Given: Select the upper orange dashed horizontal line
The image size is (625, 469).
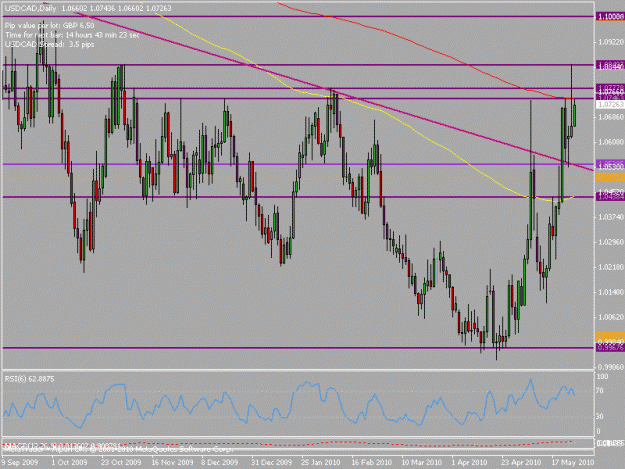Looking at the screenshot, I should (x=298, y=178).
